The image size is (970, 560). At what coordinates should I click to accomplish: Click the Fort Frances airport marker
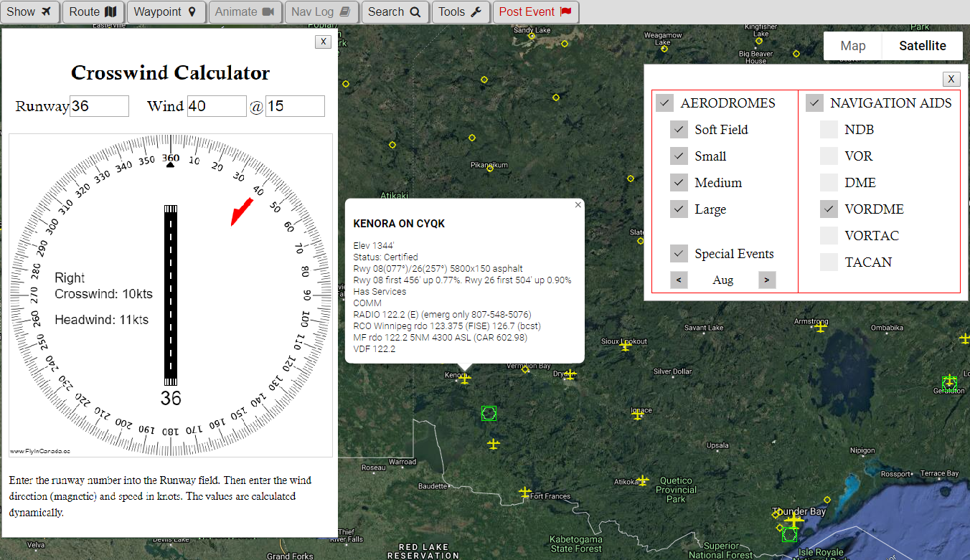click(525, 493)
